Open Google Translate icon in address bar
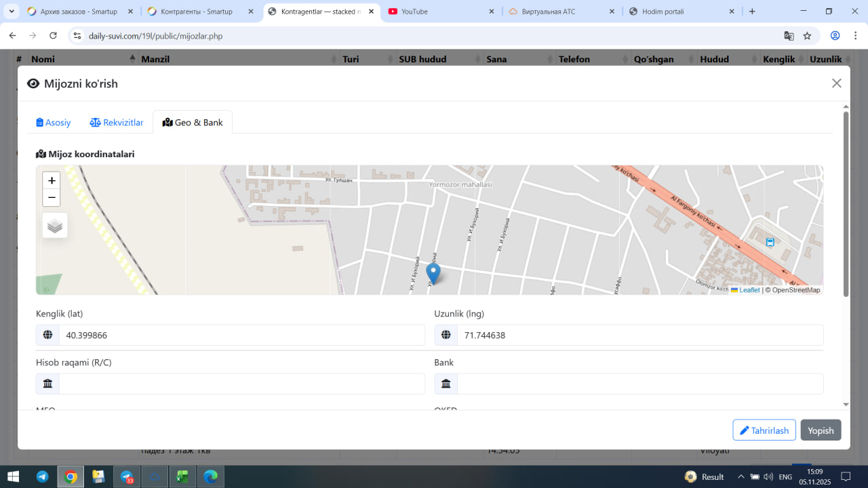Image resolution: width=868 pixels, height=488 pixels. click(x=789, y=36)
